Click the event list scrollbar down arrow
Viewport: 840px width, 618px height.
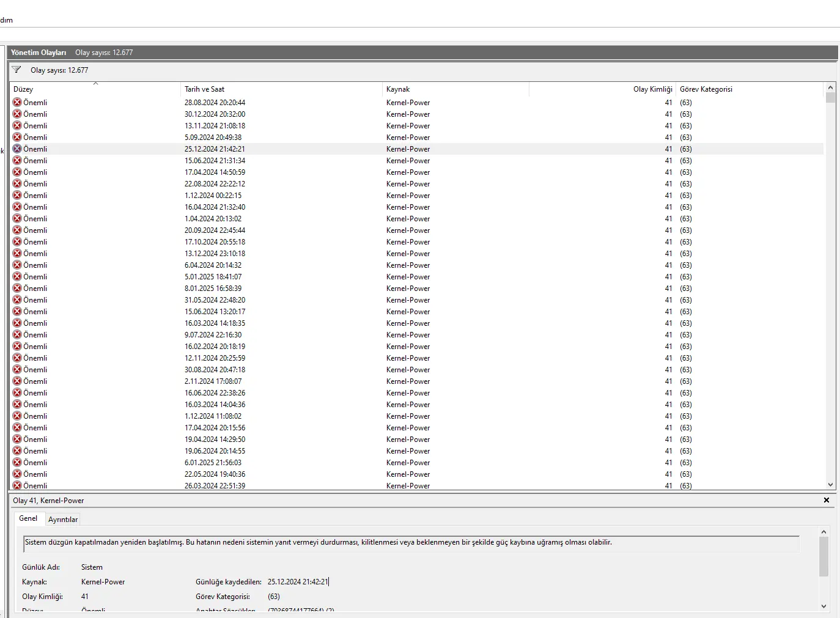click(830, 485)
